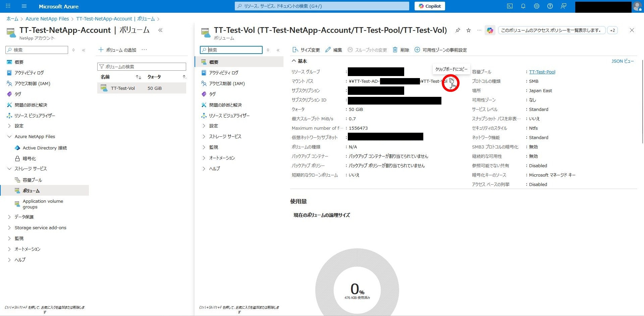The height and width of the screenshot is (316, 644).
Task: Open the help question mark icon
Action: click(x=550, y=6)
